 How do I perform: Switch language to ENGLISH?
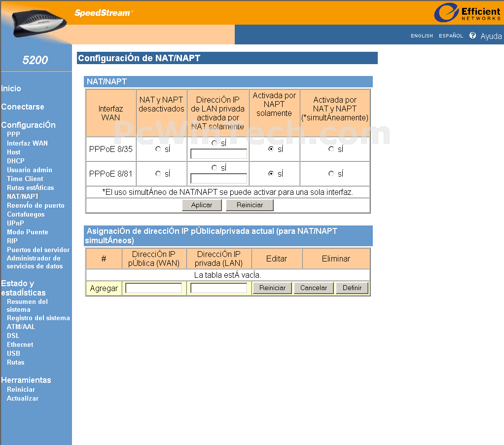point(422,36)
